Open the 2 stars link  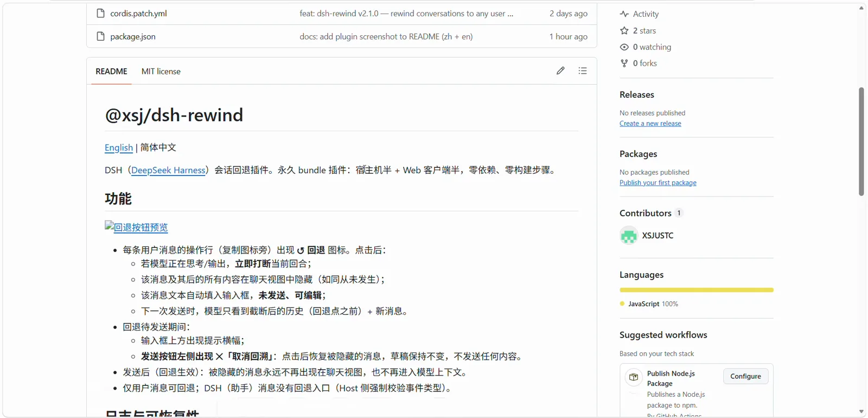click(x=644, y=31)
